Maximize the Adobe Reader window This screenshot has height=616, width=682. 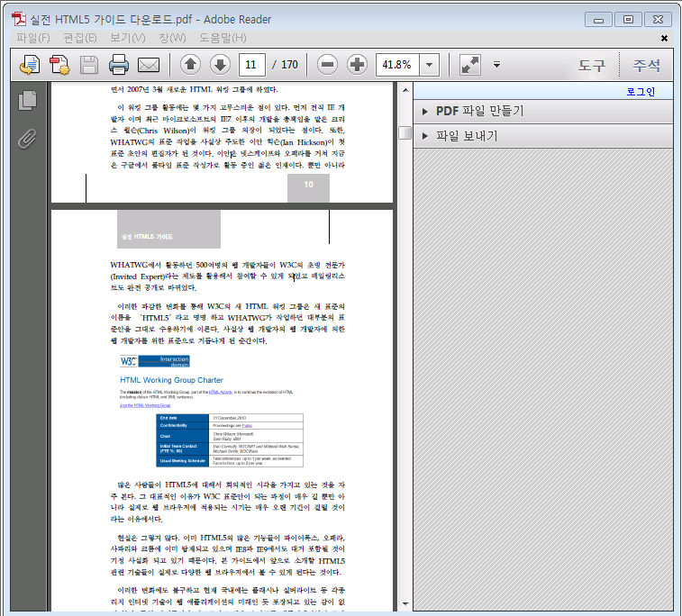pos(628,20)
